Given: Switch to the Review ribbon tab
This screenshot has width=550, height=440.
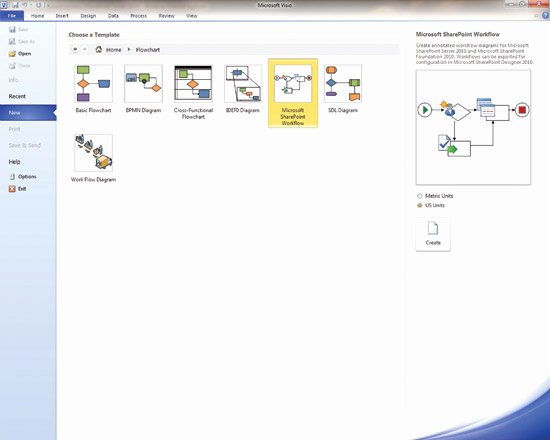Looking at the screenshot, I should tap(166, 16).
